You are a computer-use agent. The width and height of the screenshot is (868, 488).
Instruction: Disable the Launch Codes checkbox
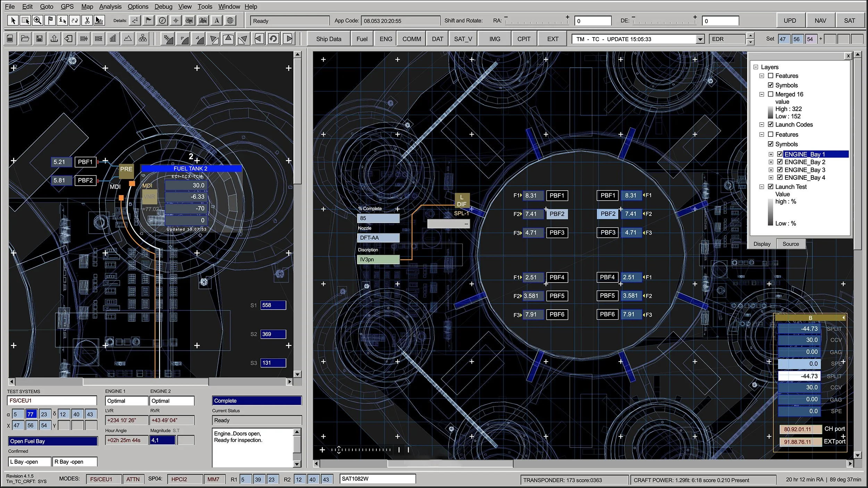(771, 125)
